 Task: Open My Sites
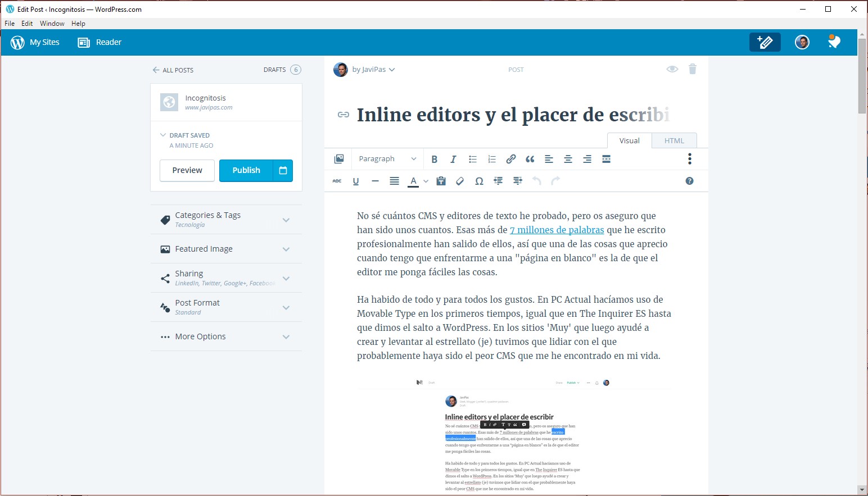(x=35, y=42)
